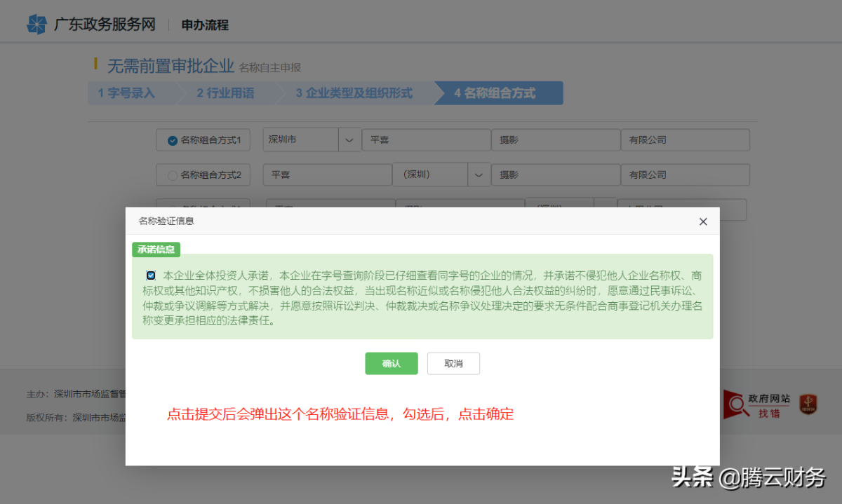842x504 pixels.
Task: Select the 名称组合方式1 radio option
Action: click(173, 140)
